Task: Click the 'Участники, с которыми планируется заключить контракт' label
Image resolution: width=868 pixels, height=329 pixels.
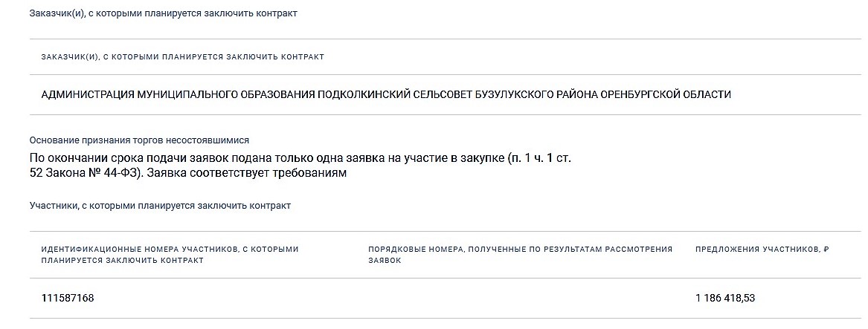Action: click(160, 205)
